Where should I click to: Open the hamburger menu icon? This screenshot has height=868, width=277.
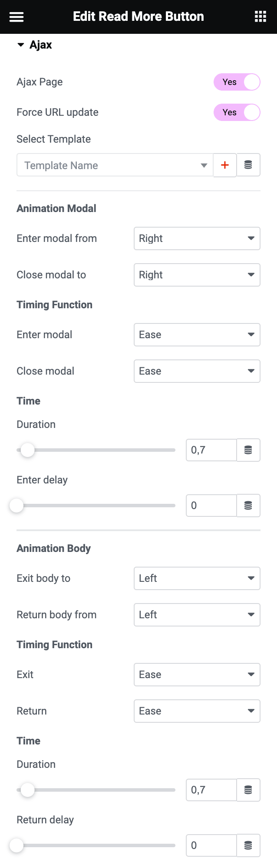pos(16,17)
